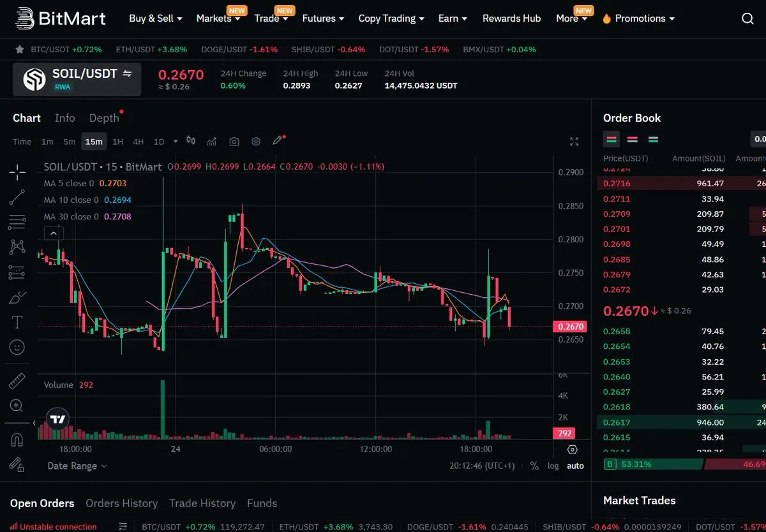Select the crosshair cursor tool
Viewport: 766px width, 532px height.
(17, 172)
